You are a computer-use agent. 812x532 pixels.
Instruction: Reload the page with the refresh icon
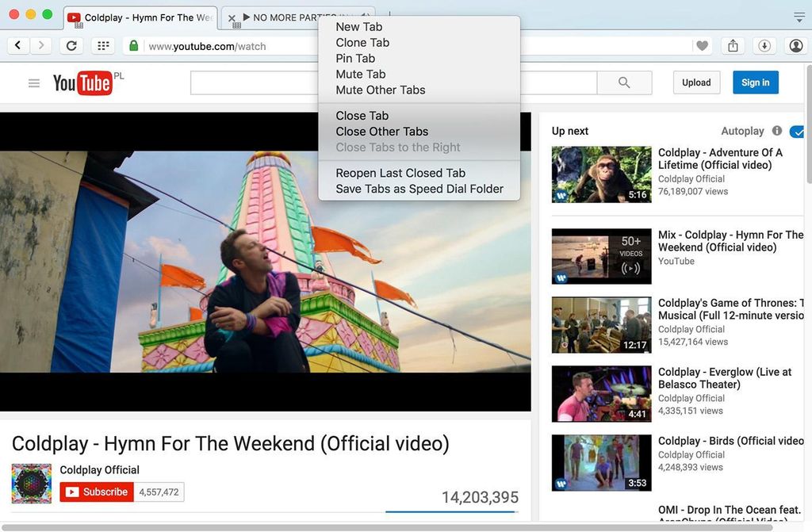71,46
